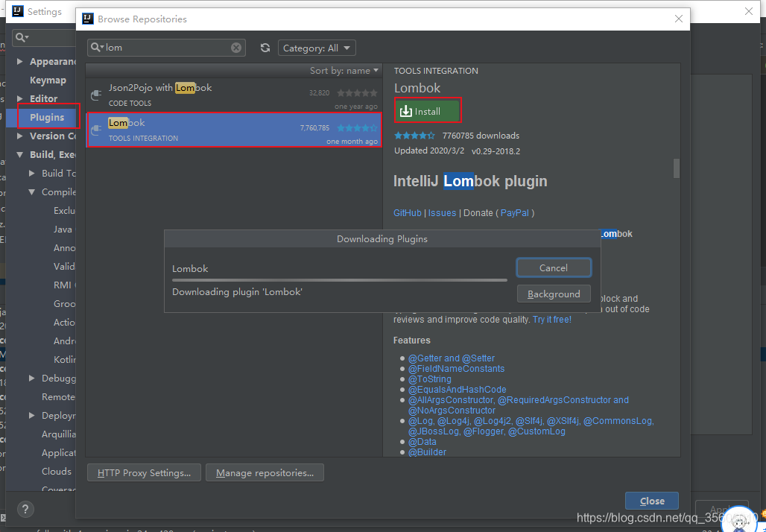This screenshot has width=766, height=532.
Task: Send download to Background
Action: 554,294
